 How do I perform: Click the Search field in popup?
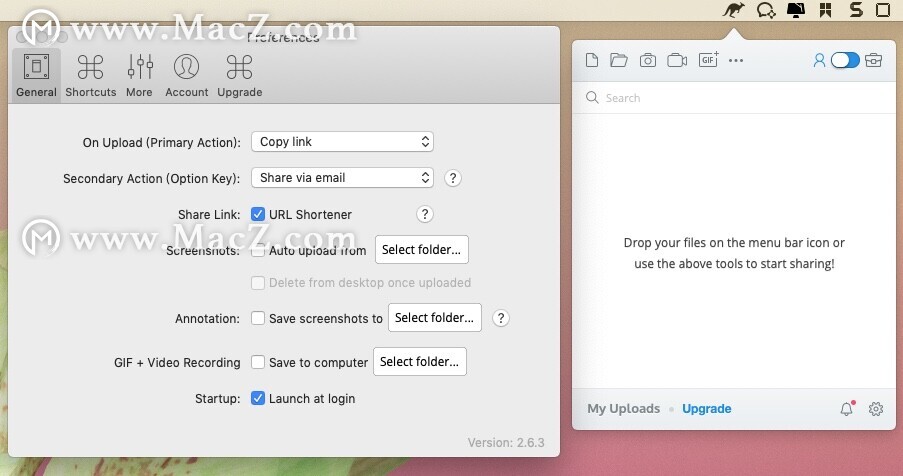(734, 98)
